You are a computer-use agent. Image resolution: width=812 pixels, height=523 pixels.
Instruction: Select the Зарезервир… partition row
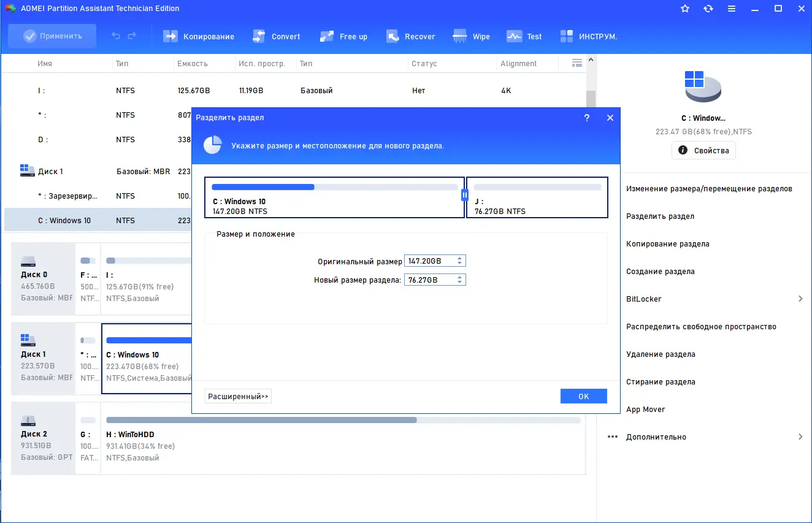tap(98, 196)
